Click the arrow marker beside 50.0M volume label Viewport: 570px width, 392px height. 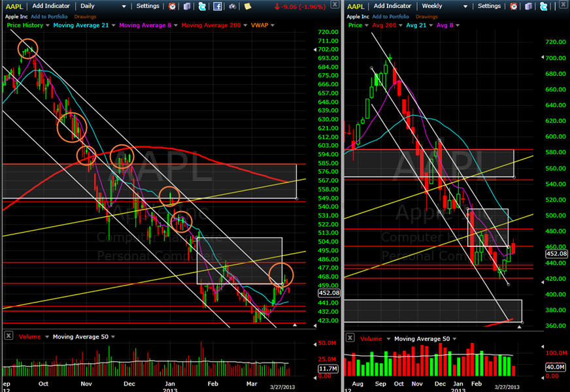point(315,344)
